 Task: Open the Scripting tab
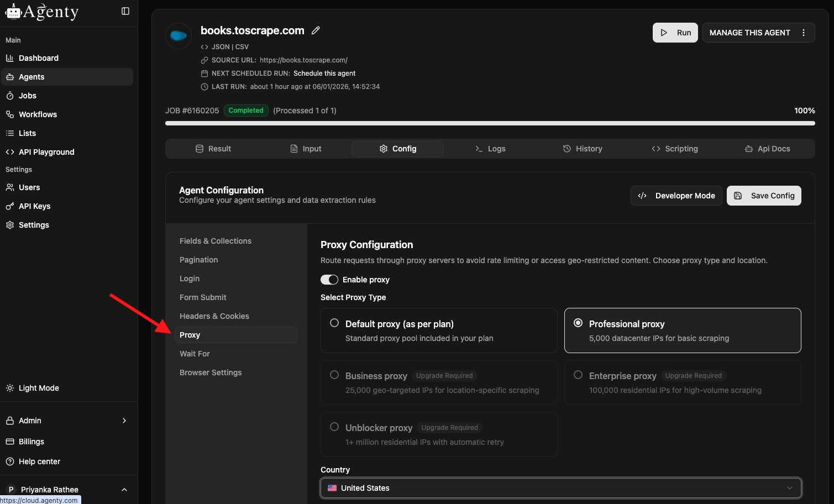point(675,149)
